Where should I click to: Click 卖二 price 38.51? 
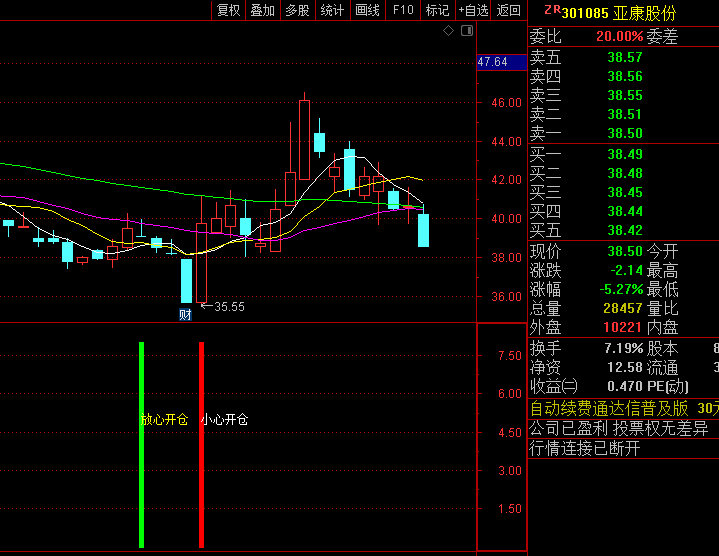point(625,114)
